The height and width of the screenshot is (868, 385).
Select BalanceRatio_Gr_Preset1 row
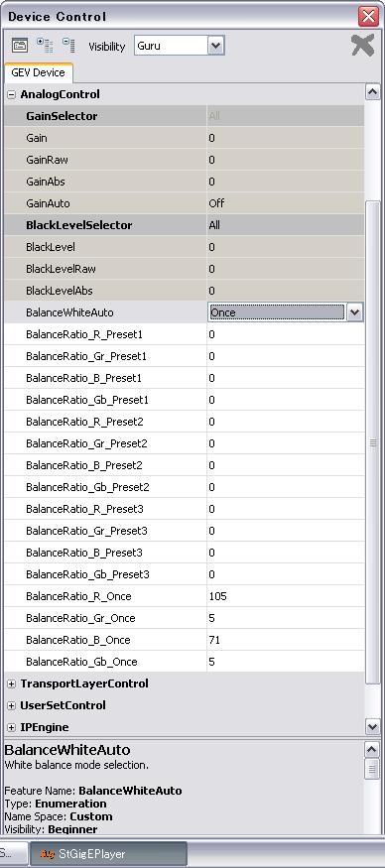[x=184, y=356]
